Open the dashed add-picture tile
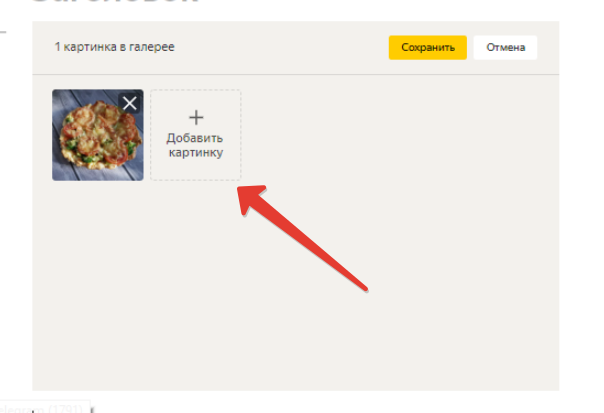The width and height of the screenshot is (604, 413). point(196,135)
